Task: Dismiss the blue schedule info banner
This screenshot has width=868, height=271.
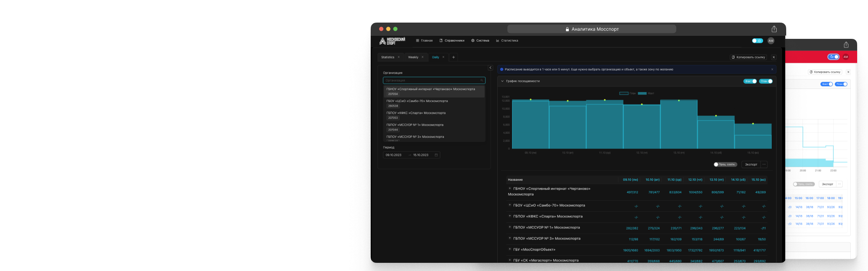Action: (x=772, y=70)
